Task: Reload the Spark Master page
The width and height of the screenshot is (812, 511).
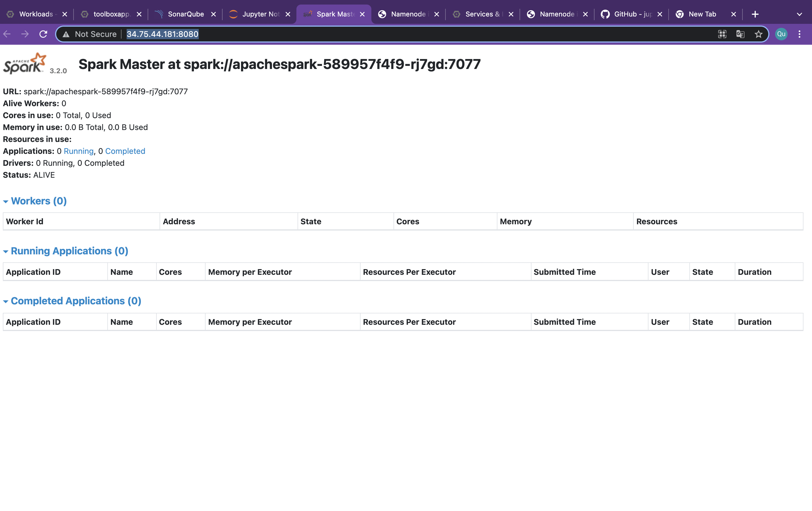Action: click(x=43, y=34)
